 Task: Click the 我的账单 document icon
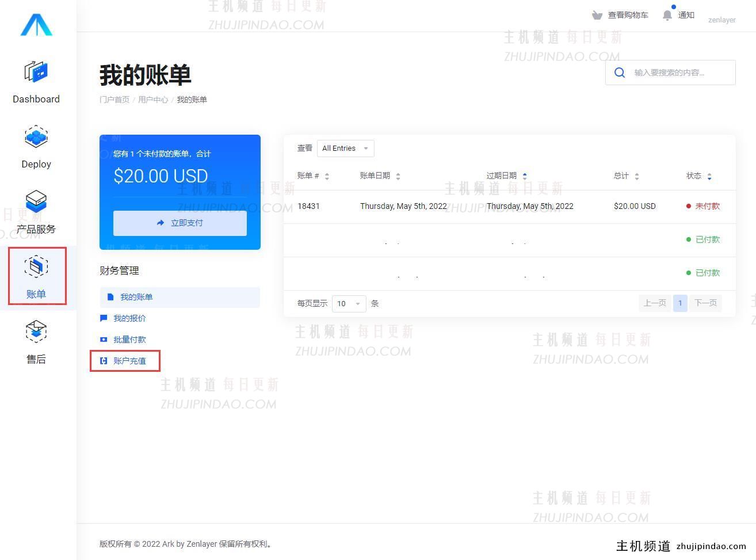pos(110,297)
